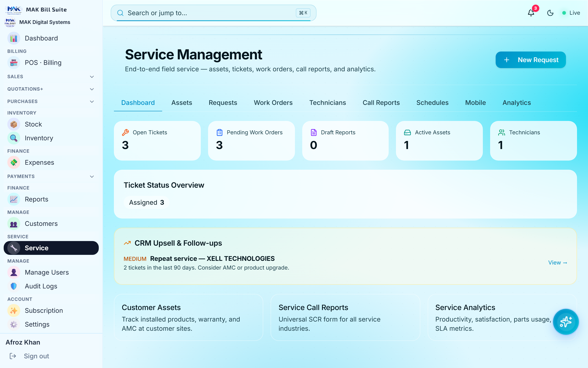Screen dimensions: 588x368
Task: Focus the Search or jump to field
Action: [213, 13]
